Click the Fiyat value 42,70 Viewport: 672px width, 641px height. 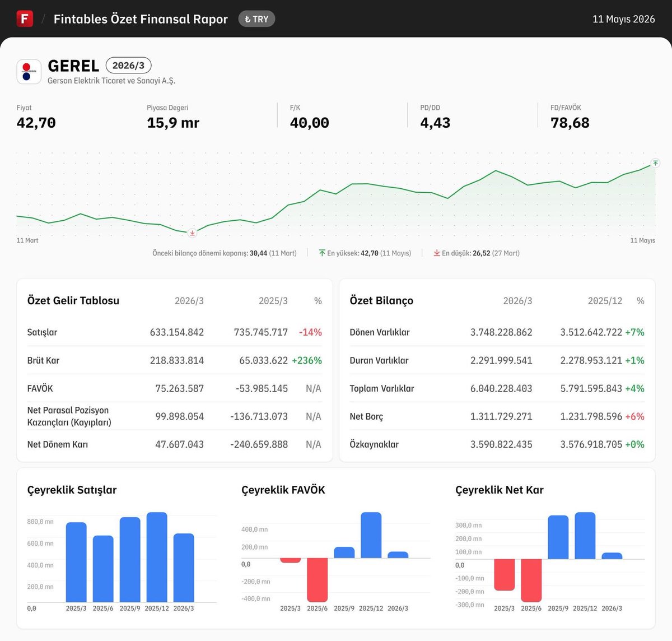coord(36,123)
